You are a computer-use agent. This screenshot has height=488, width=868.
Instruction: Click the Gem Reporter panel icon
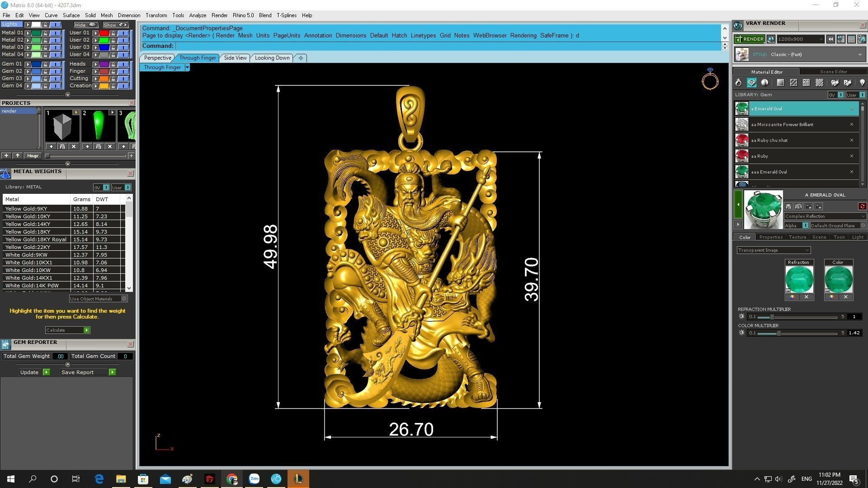pyautogui.click(x=5, y=345)
